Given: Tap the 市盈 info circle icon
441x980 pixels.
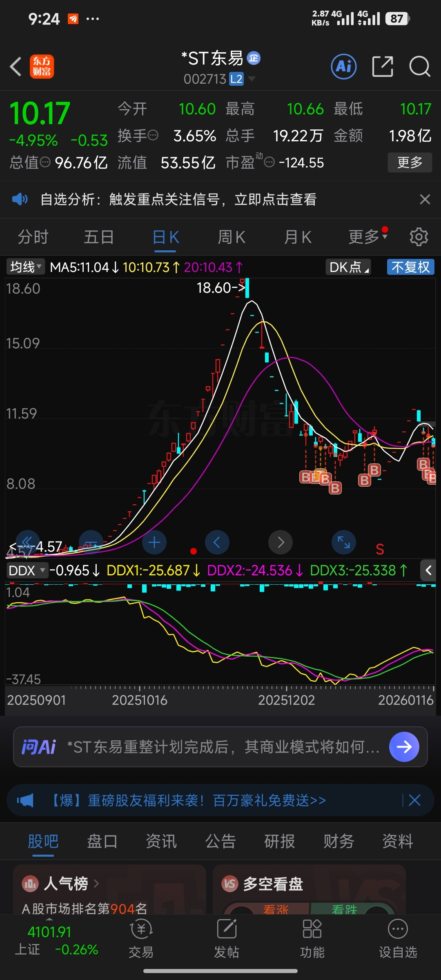Looking at the screenshot, I should point(269,163).
